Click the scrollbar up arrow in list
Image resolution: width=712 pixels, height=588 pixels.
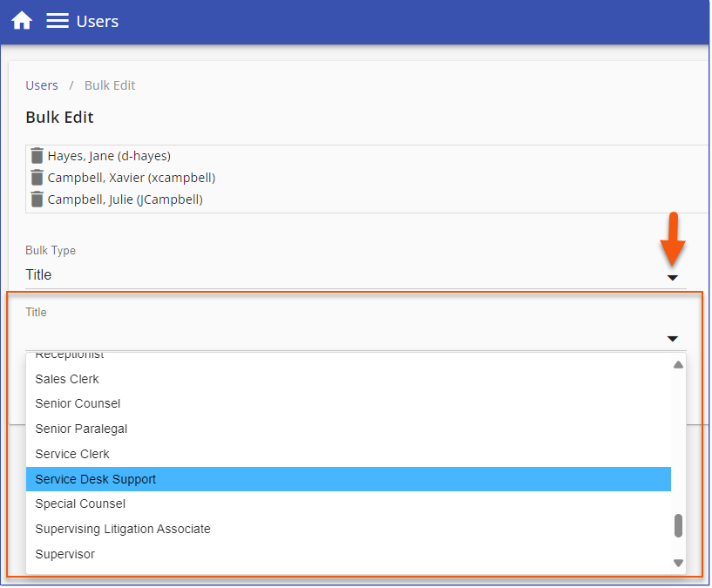[678, 365]
